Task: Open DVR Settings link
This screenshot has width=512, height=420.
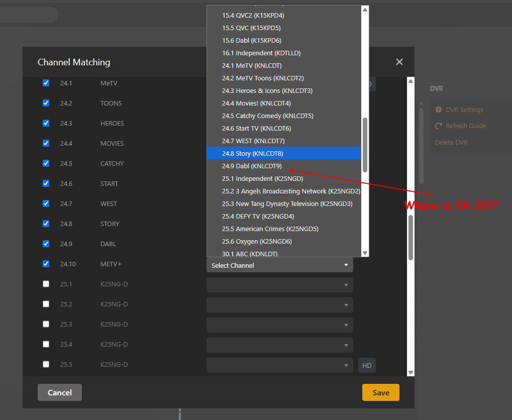Action: coord(464,110)
